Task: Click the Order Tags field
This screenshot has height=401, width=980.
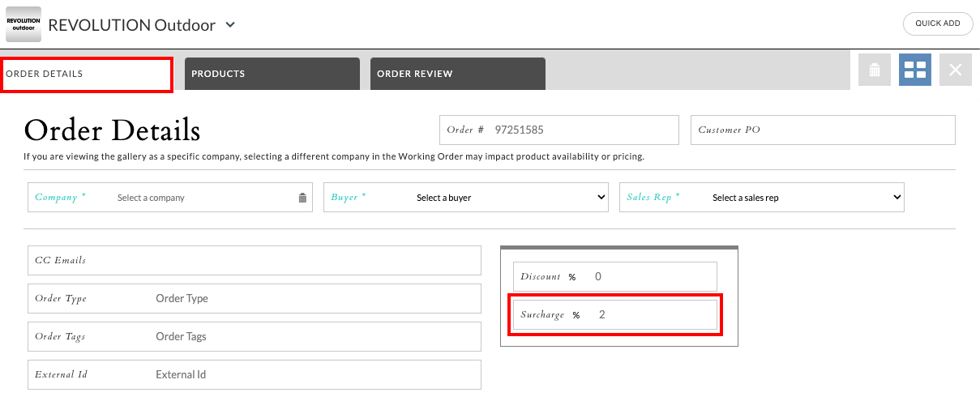Action: 255,336
